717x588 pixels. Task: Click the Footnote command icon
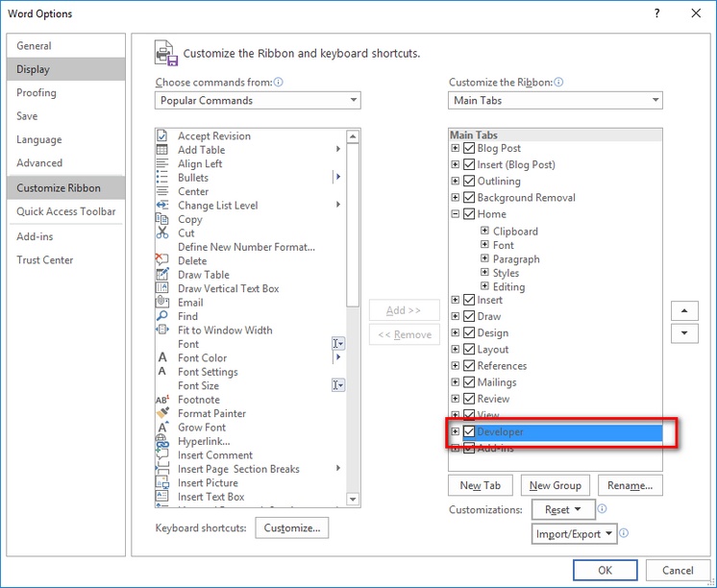161,400
